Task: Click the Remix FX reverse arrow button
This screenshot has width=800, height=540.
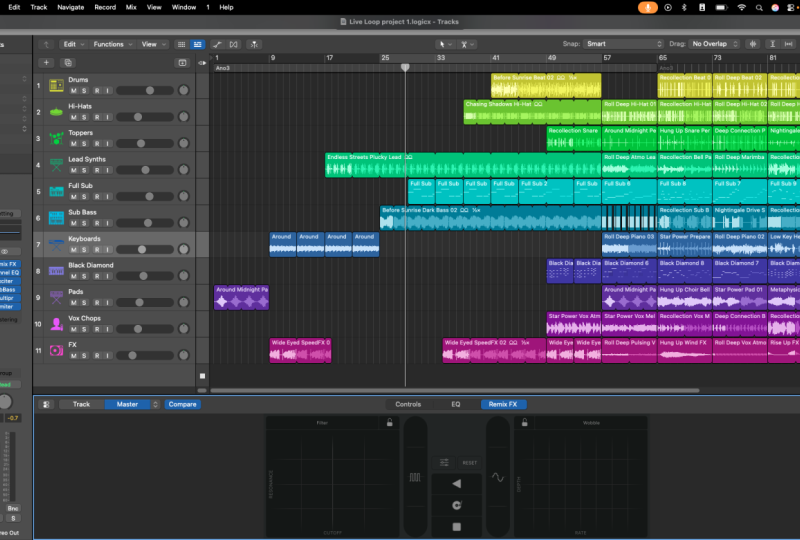Action: pyautogui.click(x=457, y=483)
